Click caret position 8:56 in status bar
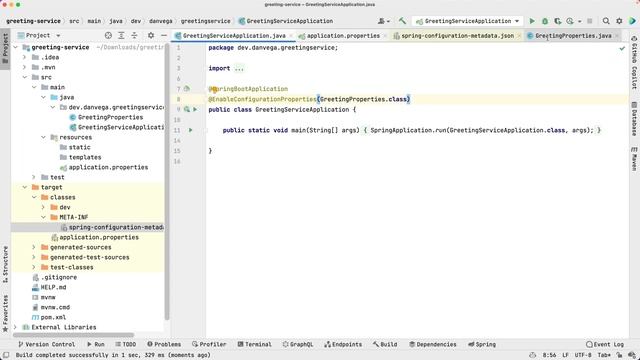This screenshot has height=360, width=640. tap(549, 355)
